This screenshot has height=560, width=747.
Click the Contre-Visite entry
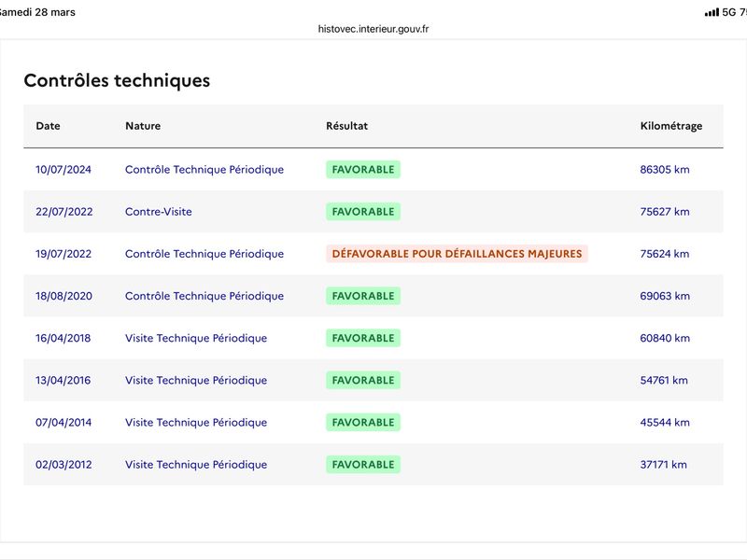pyautogui.click(x=159, y=212)
